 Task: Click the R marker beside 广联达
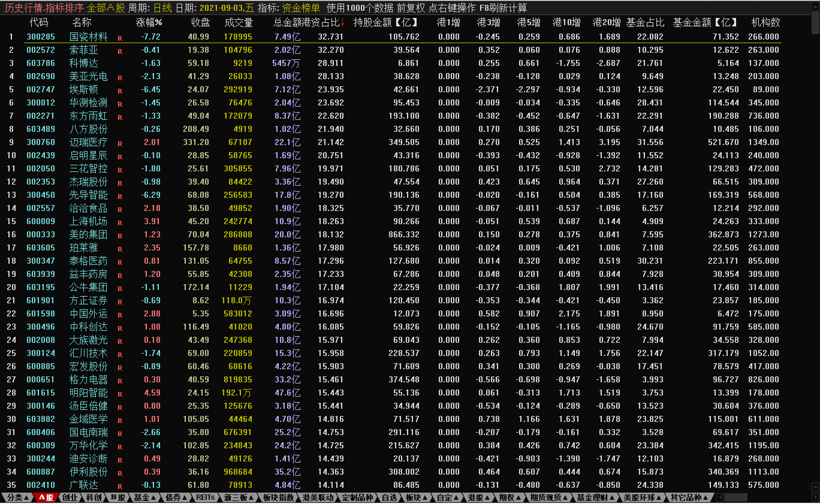[120, 487]
